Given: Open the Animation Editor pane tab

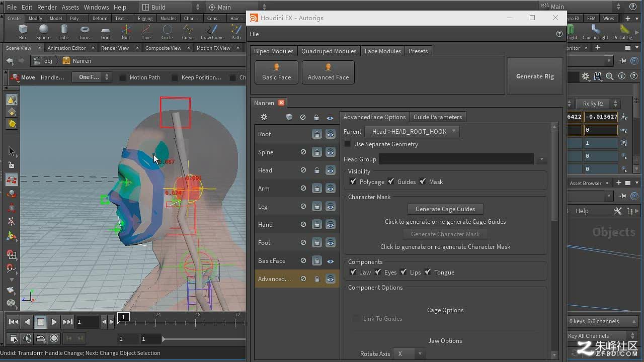Looking at the screenshot, I should [x=67, y=48].
